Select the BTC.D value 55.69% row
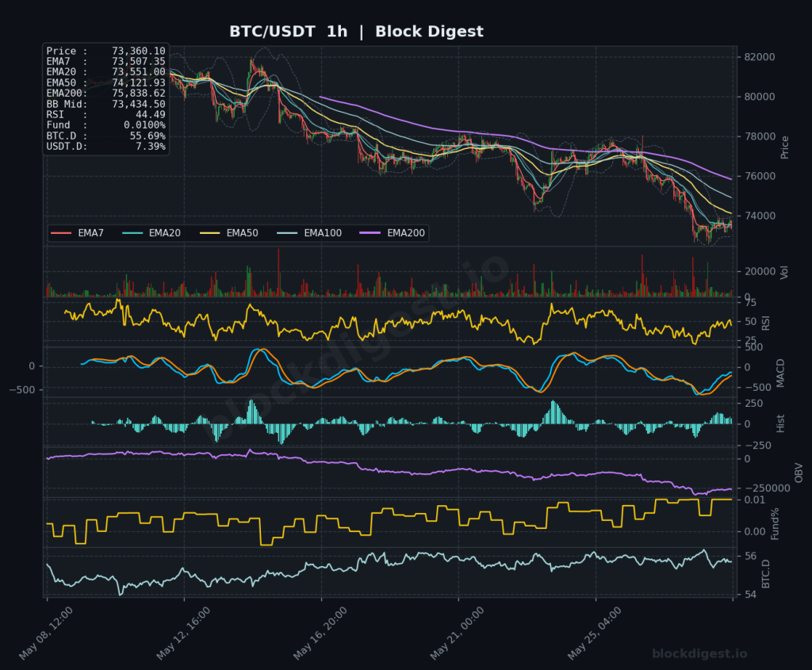 point(105,136)
